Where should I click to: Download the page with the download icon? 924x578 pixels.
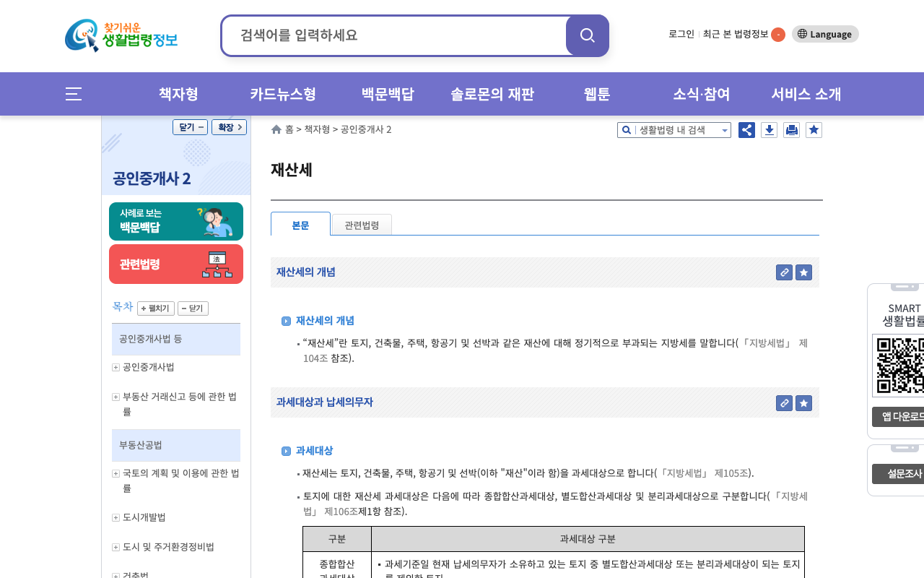point(770,130)
